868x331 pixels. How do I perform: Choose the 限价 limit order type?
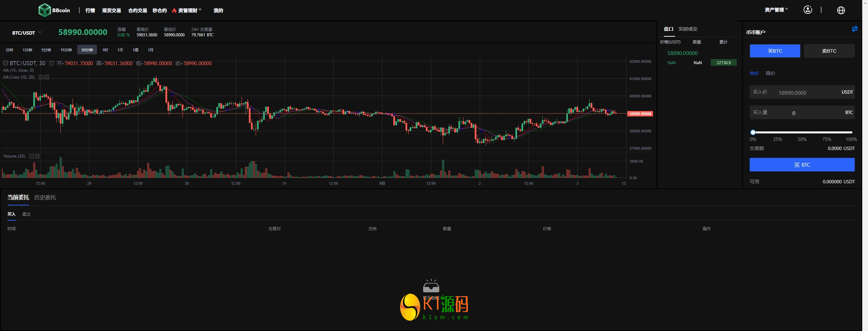coord(771,73)
